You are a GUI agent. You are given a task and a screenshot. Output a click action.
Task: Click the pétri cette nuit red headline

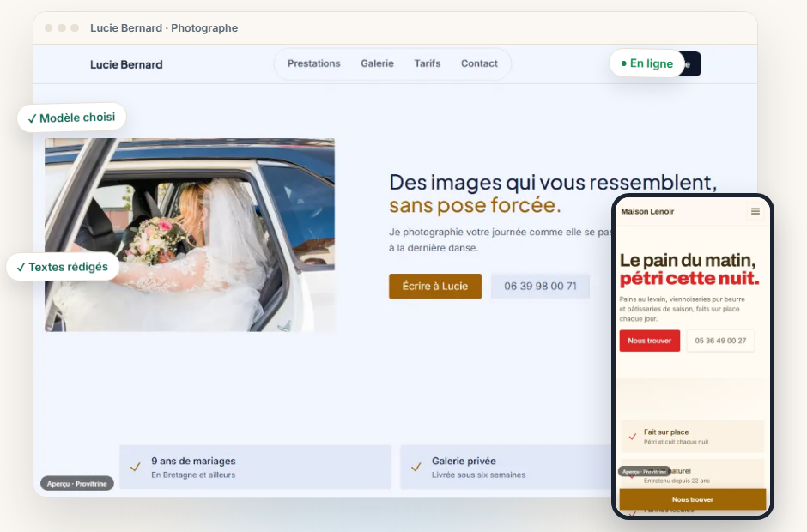coord(689,278)
